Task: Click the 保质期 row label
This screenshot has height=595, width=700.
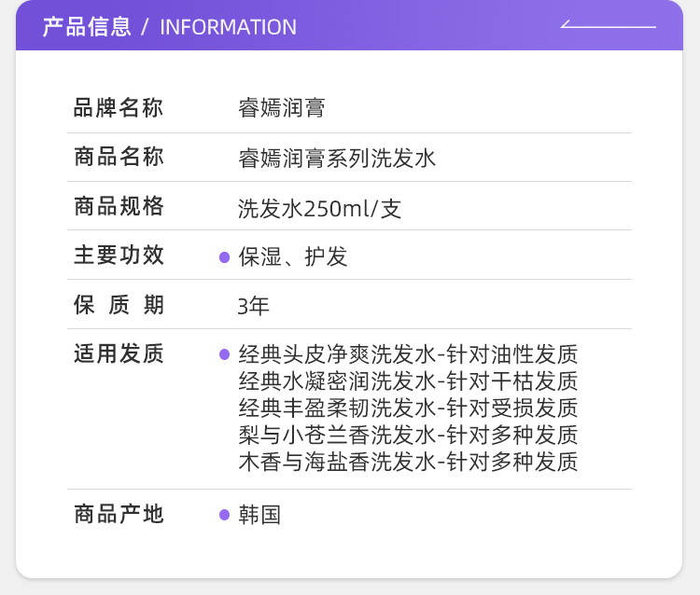Action: (x=119, y=304)
